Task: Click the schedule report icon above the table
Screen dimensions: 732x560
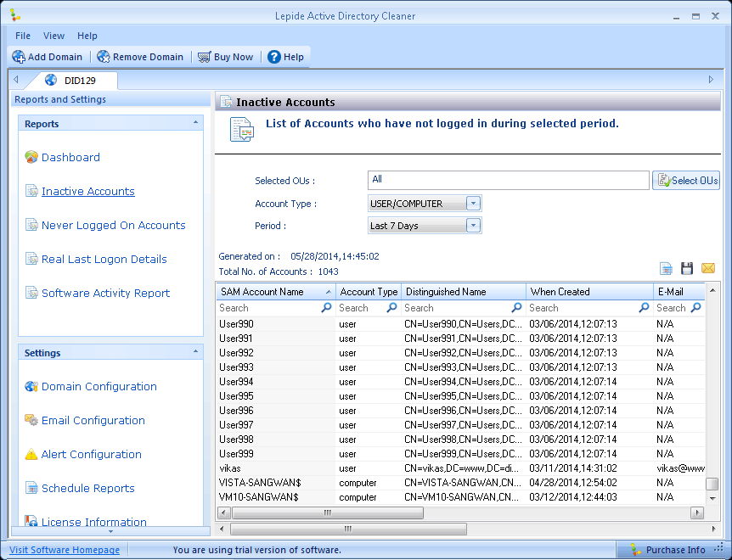Action: (666, 268)
